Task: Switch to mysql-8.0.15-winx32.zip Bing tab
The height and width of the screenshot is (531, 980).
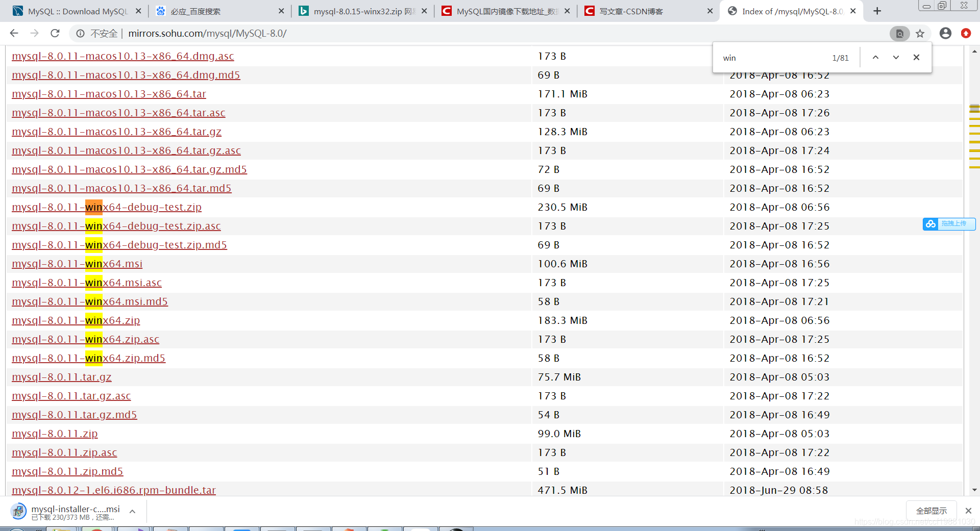Action: (362, 11)
